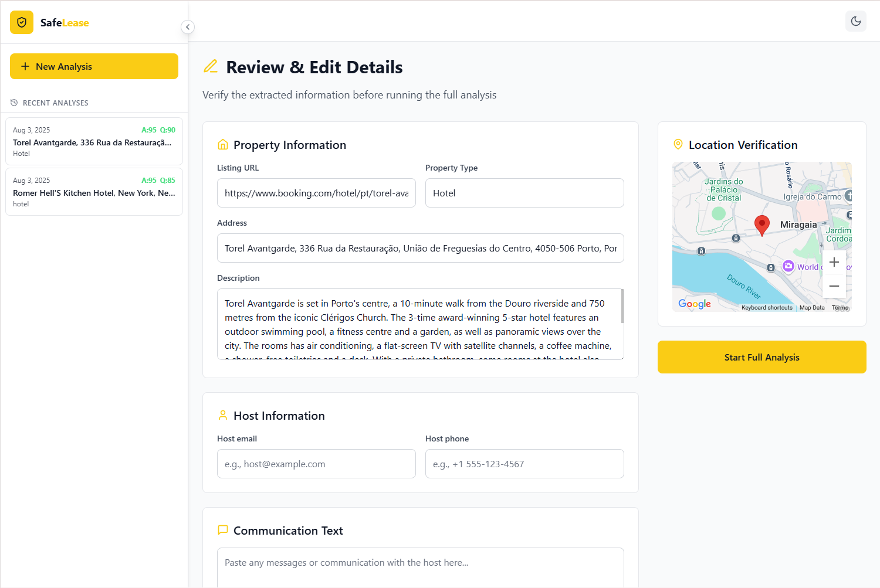Click Map Data link
This screenshot has width=880, height=588.
click(812, 308)
